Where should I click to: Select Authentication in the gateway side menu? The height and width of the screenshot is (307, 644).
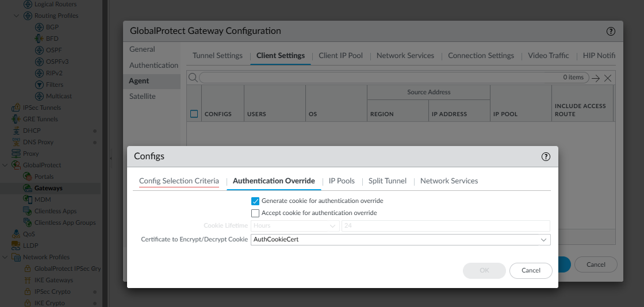pos(154,66)
